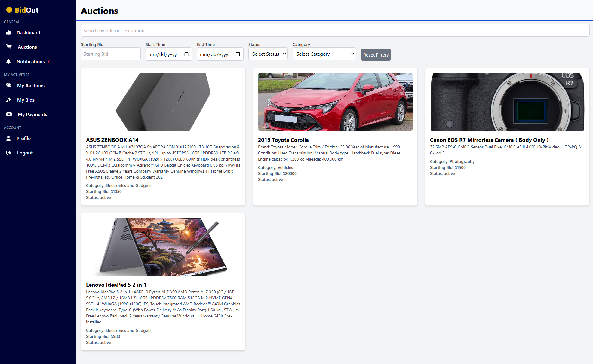Click 'Starting Bid: $1500' on Canon card

[448, 167]
